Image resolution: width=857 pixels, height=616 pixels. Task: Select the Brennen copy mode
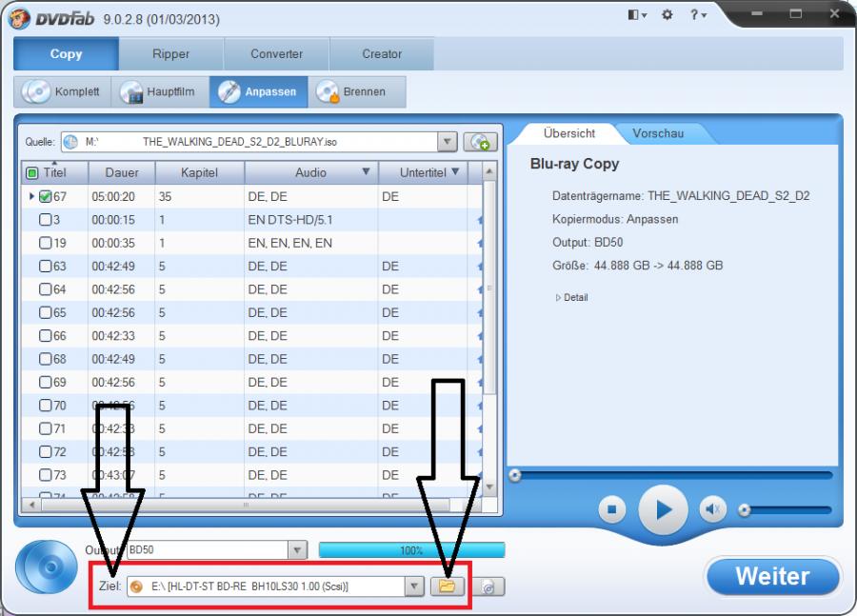click(357, 91)
